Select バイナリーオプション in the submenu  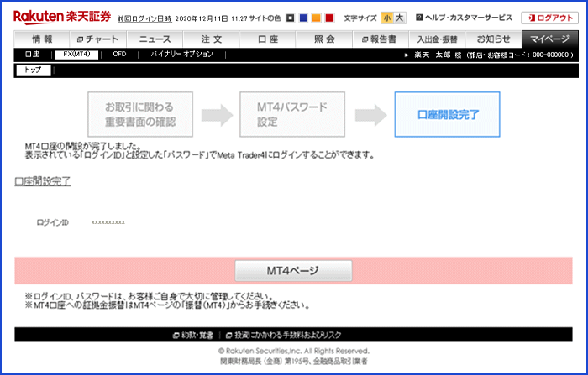(182, 55)
